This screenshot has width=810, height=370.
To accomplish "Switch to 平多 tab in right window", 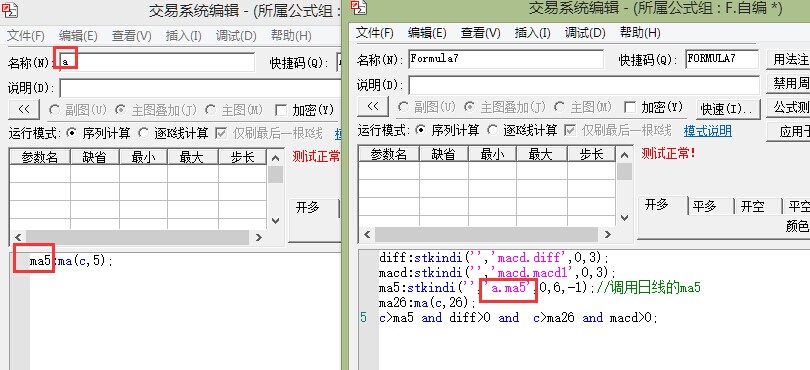I will click(710, 207).
